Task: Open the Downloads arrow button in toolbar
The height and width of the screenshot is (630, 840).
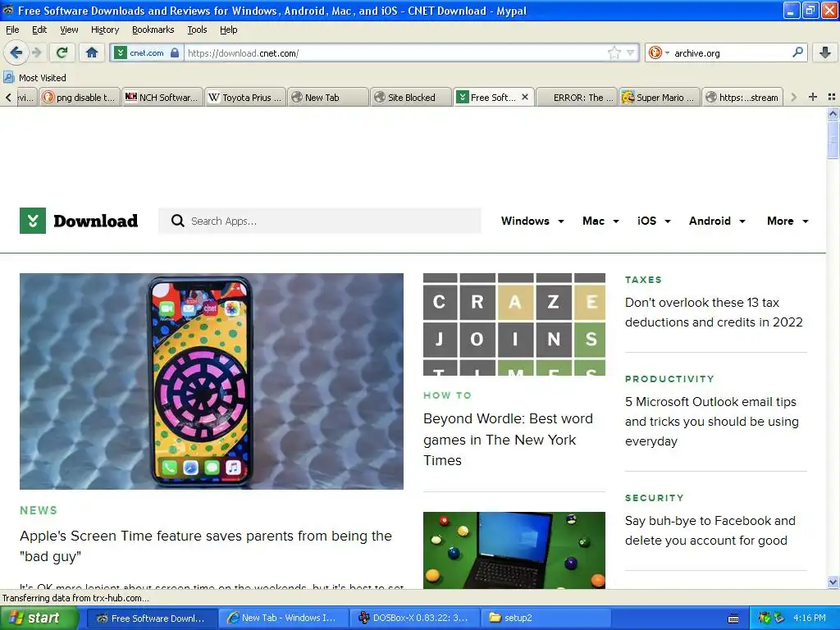Action: [x=825, y=52]
